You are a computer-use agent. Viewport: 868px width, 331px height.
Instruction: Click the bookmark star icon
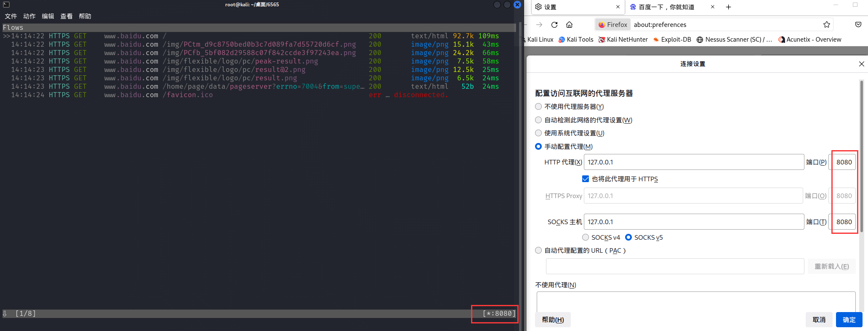tap(826, 25)
